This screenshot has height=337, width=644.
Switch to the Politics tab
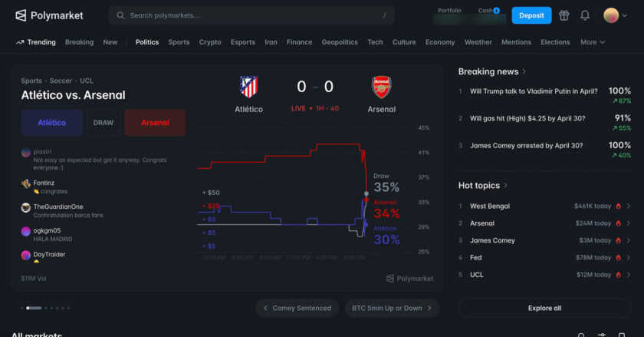coord(147,42)
